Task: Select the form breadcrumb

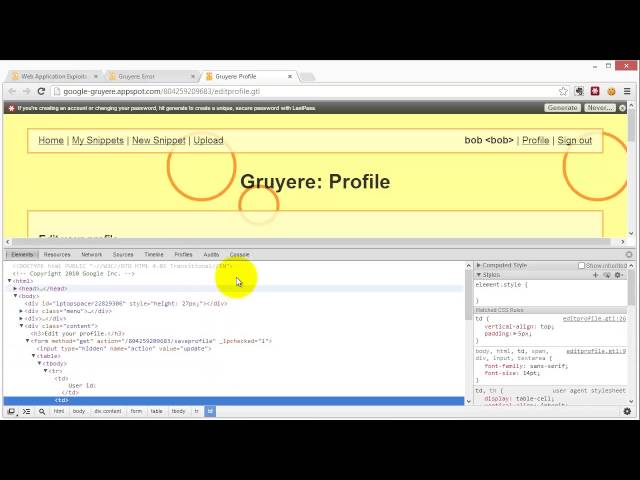Action: (136, 411)
